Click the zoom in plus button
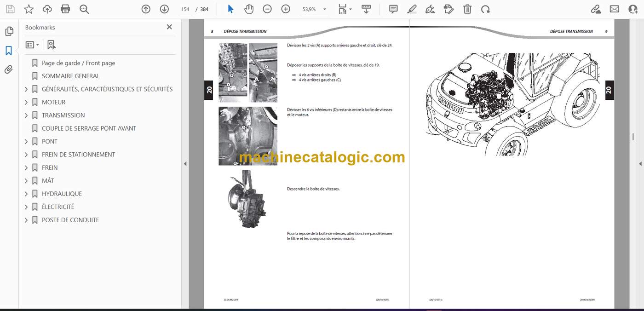Viewport: 644px width, 311px height. [x=286, y=9]
